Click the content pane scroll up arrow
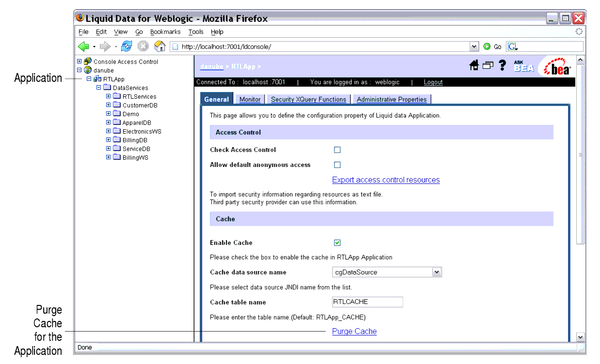Screen dimensions: 600x364 581,60
